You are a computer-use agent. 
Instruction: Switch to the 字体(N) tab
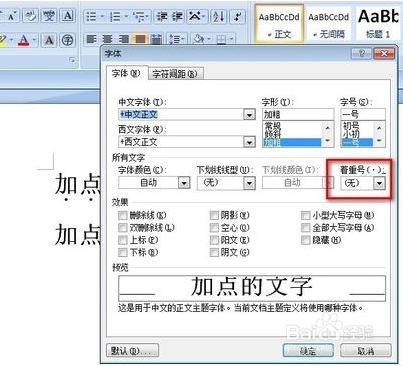(126, 73)
